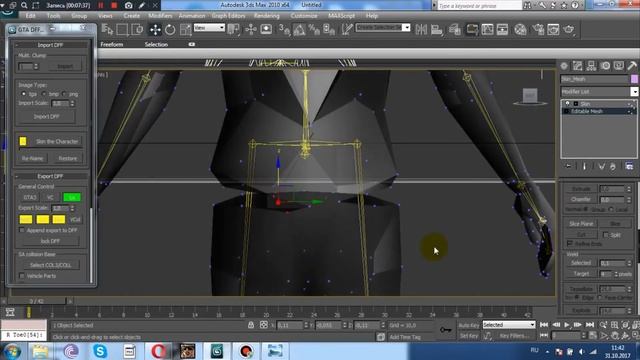Click yellow swatch beside Skin the Character
Image resolution: width=640 pixels, height=360 pixels.
coord(23,141)
